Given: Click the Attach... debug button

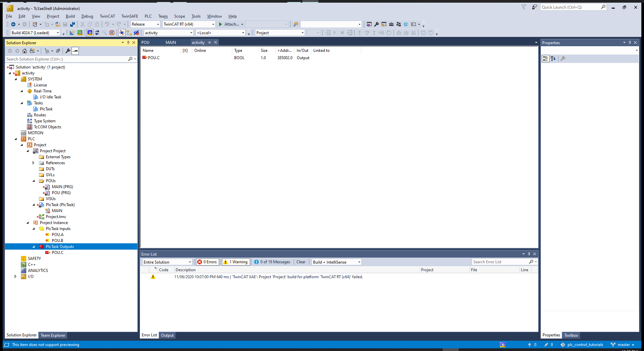Looking at the screenshot, I should pyautogui.click(x=231, y=24).
